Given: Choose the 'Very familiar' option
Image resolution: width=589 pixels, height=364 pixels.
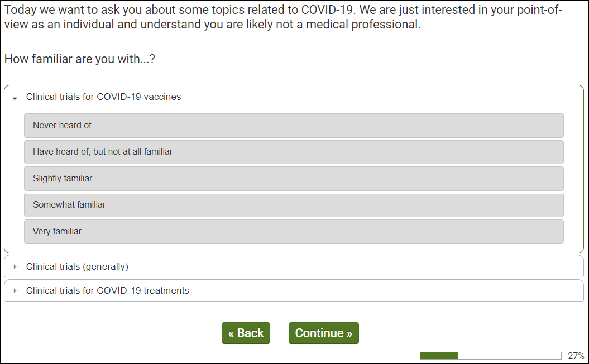Looking at the screenshot, I should (294, 231).
